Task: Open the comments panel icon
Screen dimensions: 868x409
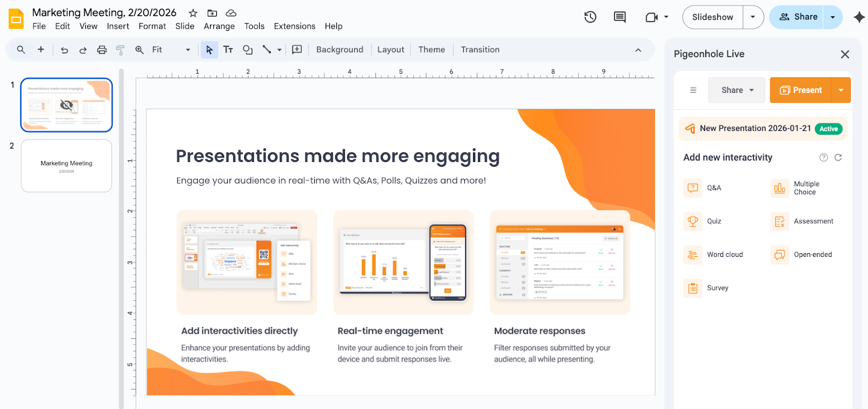Action: 620,17
